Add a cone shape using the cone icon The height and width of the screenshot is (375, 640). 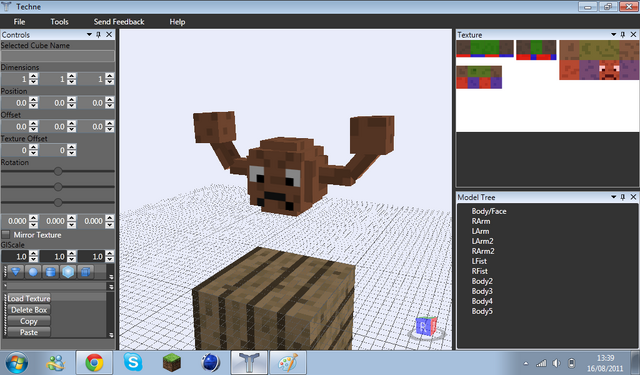coord(16,272)
